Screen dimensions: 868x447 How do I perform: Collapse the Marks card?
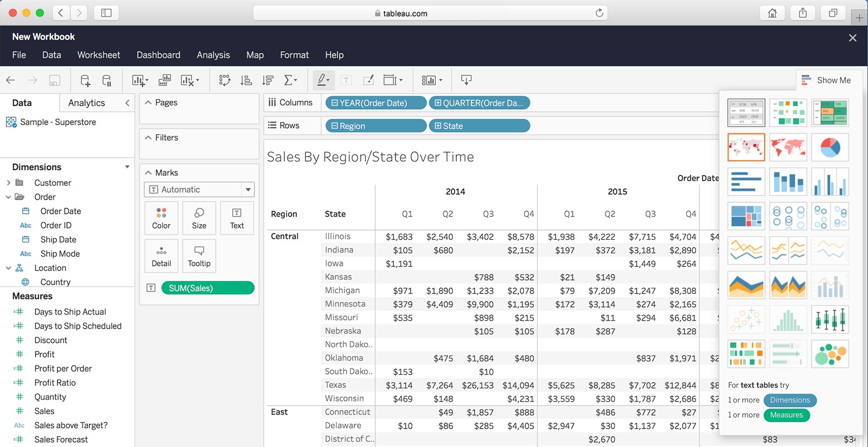(x=148, y=173)
